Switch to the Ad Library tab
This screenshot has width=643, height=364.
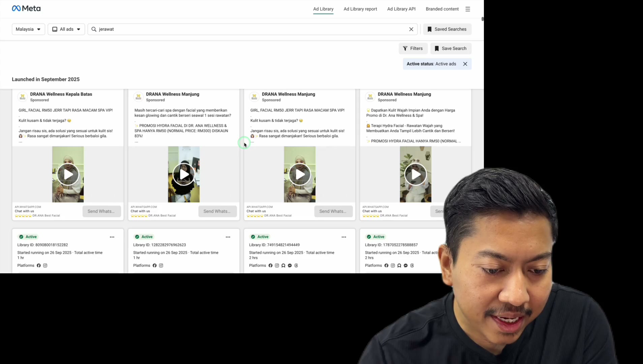pos(323,9)
